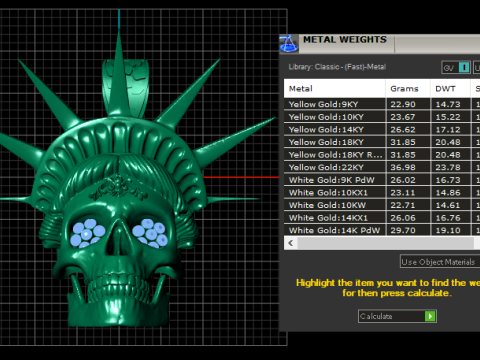The image size is (480, 360).
Task: Click the Grams column header
Action: [x=408, y=89]
